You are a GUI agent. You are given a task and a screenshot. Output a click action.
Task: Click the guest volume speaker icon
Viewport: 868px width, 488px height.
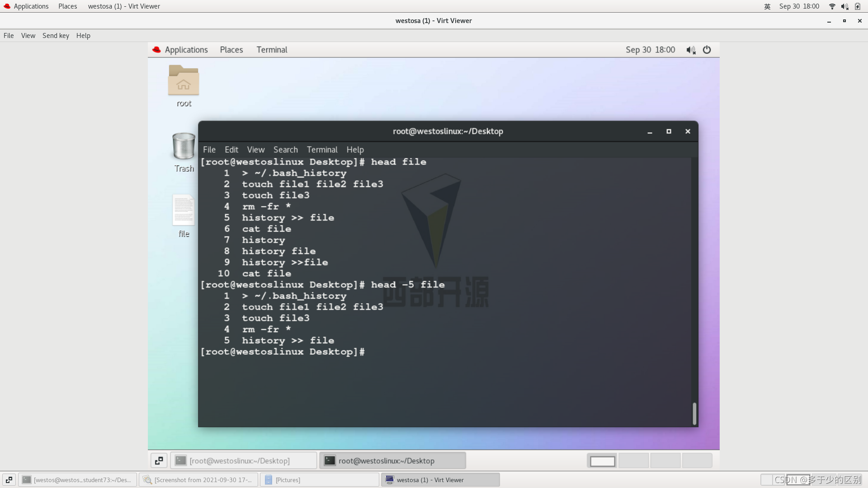pyautogui.click(x=691, y=50)
